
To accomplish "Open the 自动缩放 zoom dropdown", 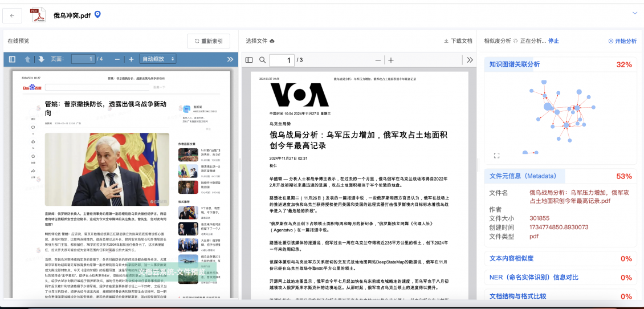I will tap(158, 59).
